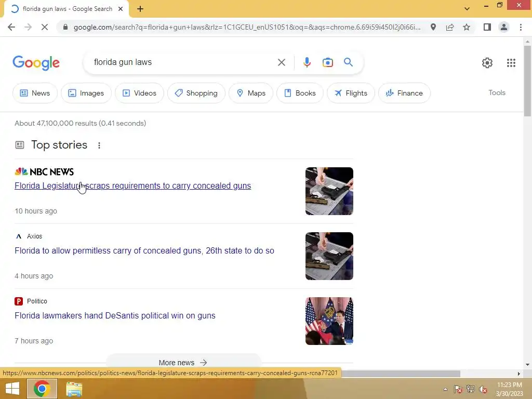
Task: Open Politico DeSantis political win story
Action: coord(115,315)
